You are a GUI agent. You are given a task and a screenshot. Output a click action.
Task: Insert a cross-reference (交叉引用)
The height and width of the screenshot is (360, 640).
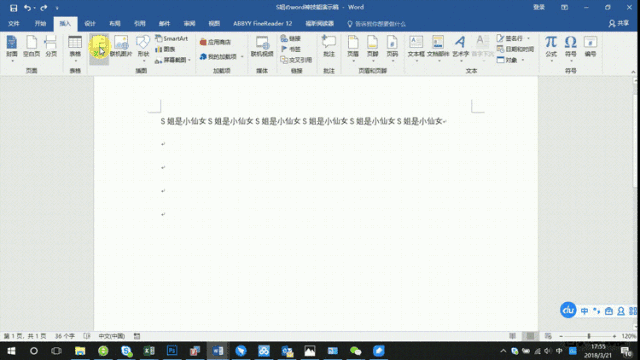(x=296, y=60)
